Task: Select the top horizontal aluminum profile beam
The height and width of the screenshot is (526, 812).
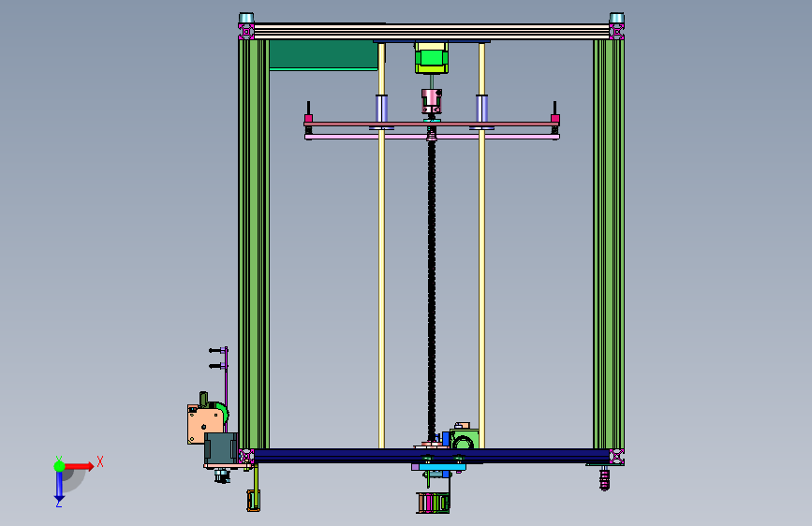Action: click(432, 31)
